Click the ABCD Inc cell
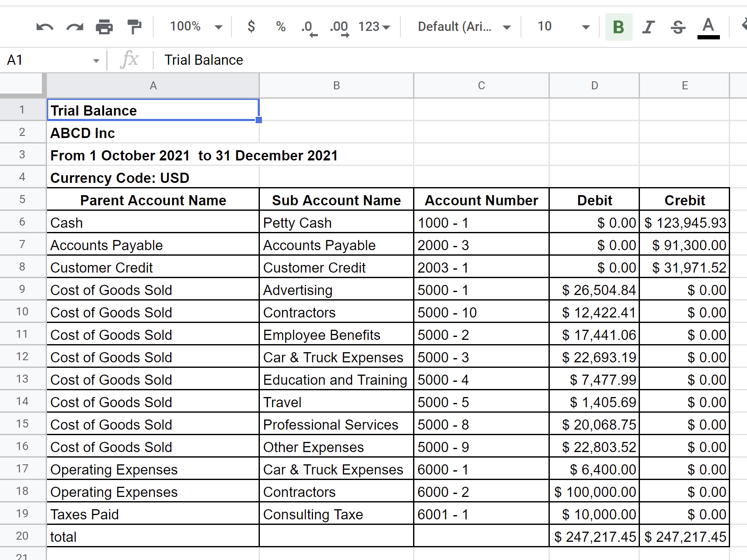This screenshot has width=747, height=560. [x=153, y=132]
